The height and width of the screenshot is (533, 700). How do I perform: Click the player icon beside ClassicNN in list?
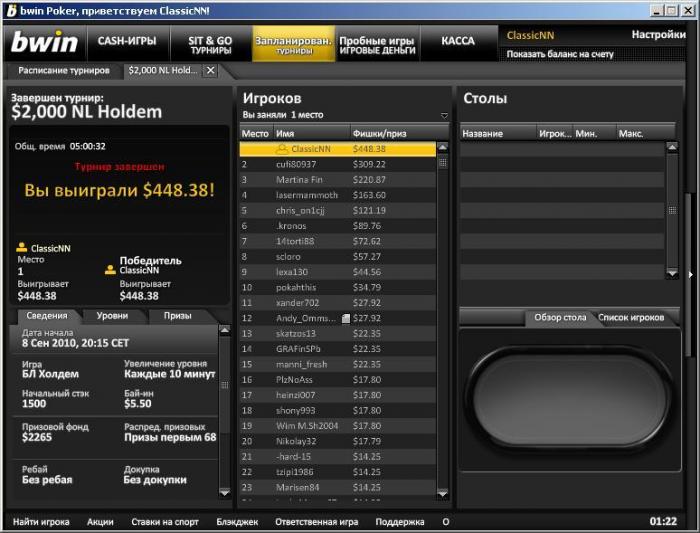(282, 149)
